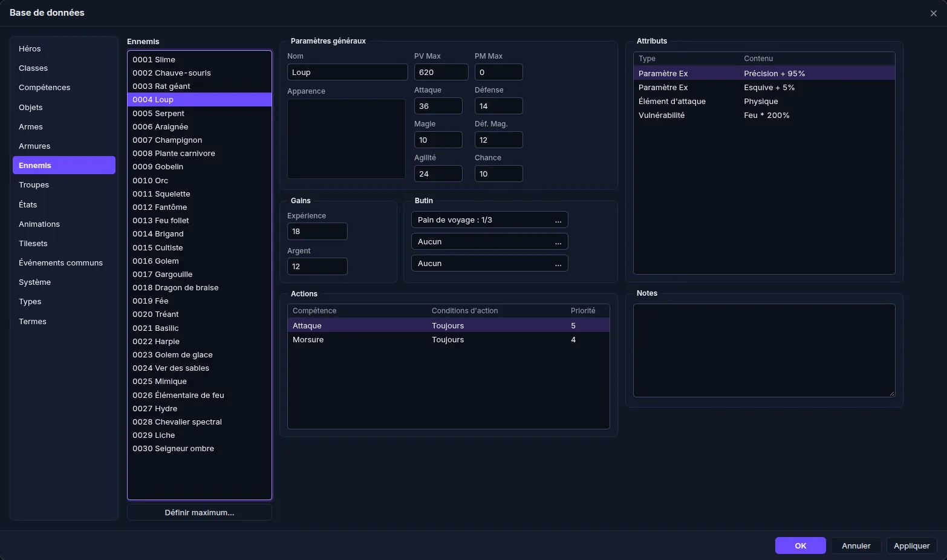Select enemy 0030 Seigneur ombre

(x=200, y=448)
